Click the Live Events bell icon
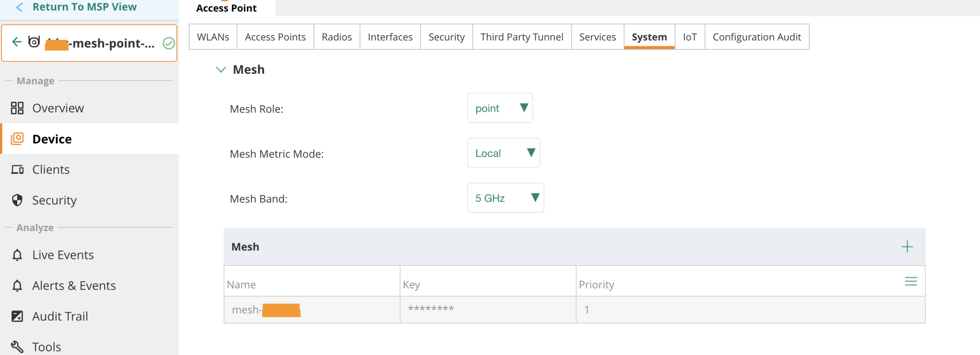This screenshot has height=355, width=980. tap(17, 255)
